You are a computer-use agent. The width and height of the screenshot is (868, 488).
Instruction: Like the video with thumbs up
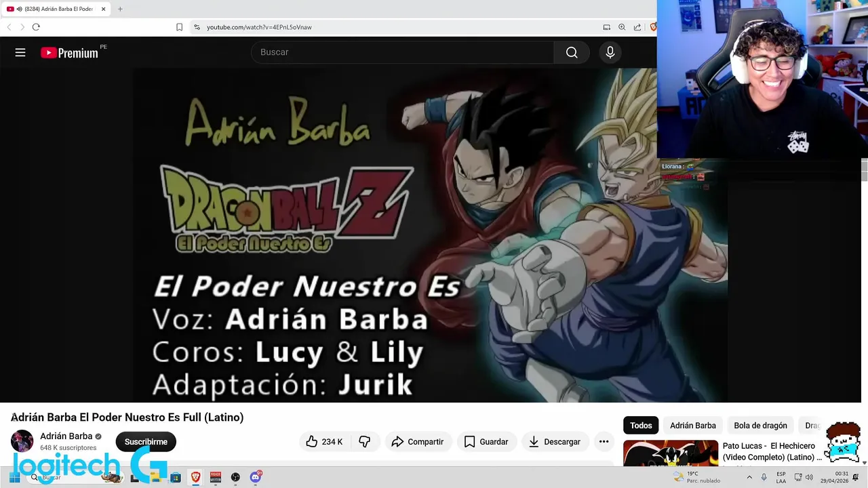tap(324, 442)
